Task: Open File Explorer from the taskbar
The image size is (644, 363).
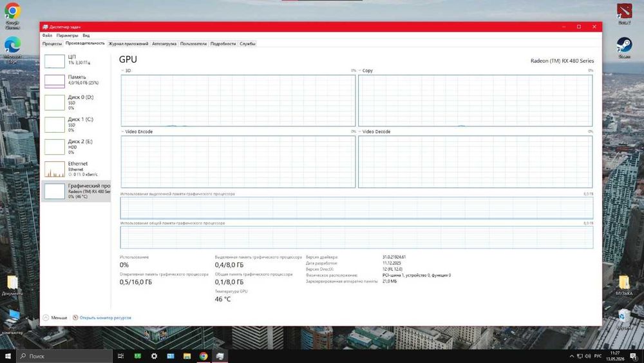Action: [187, 356]
